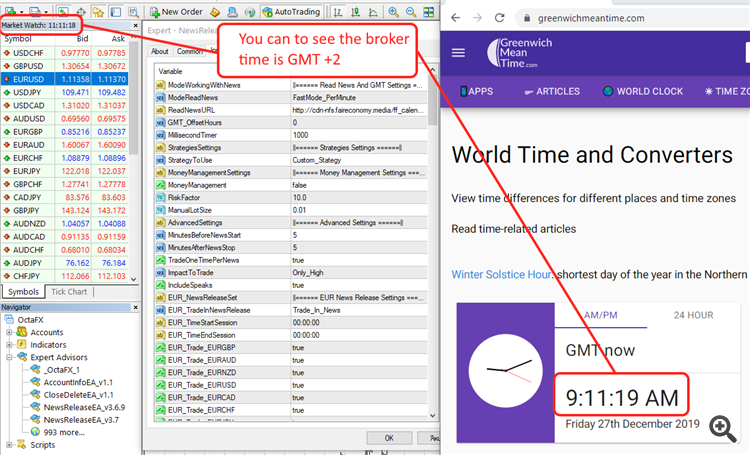Select AUDNZD symbol in Market Watch
750x455 pixels.
point(29,223)
